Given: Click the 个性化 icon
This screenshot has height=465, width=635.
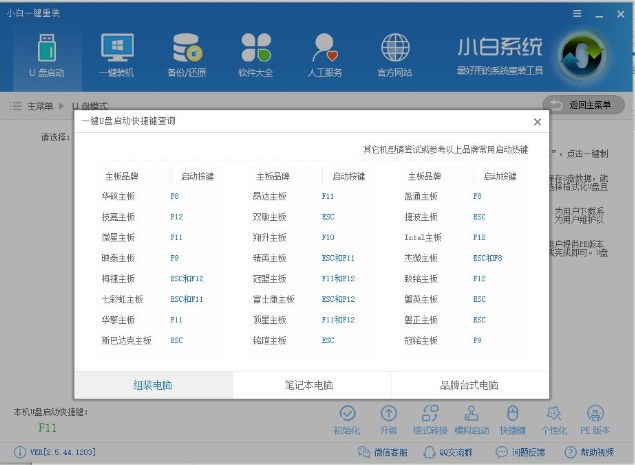Looking at the screenshot, I should (x=554, y=414).
